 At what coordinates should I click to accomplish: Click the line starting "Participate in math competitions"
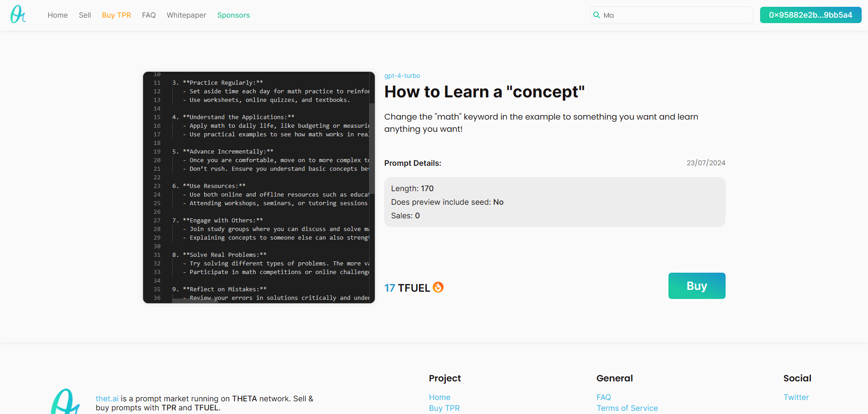276,272
